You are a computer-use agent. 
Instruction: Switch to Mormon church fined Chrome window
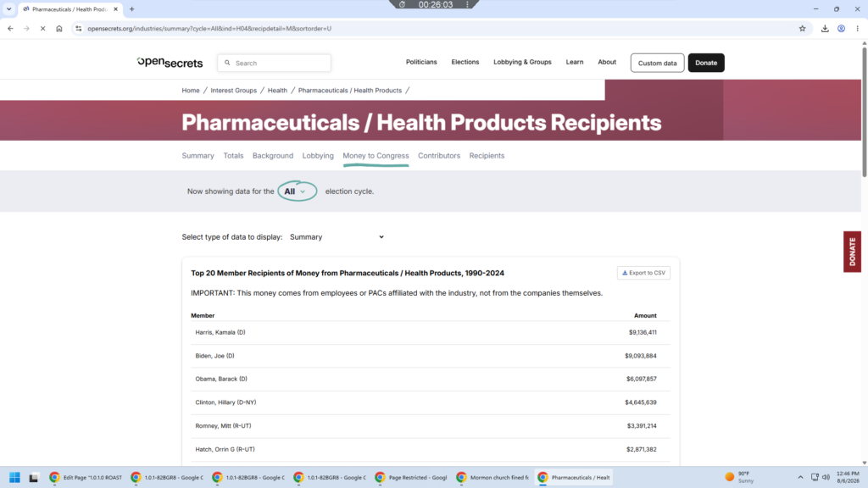[492, 477]
